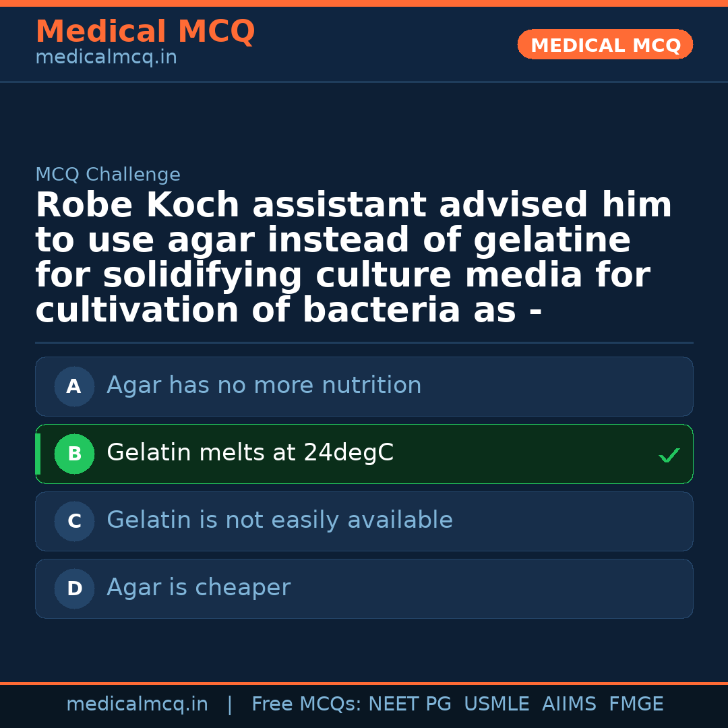The width and height of the screenshot is (728, 728).
Task: Click the "MCQ Challenge" label
Action: point(108,175)
